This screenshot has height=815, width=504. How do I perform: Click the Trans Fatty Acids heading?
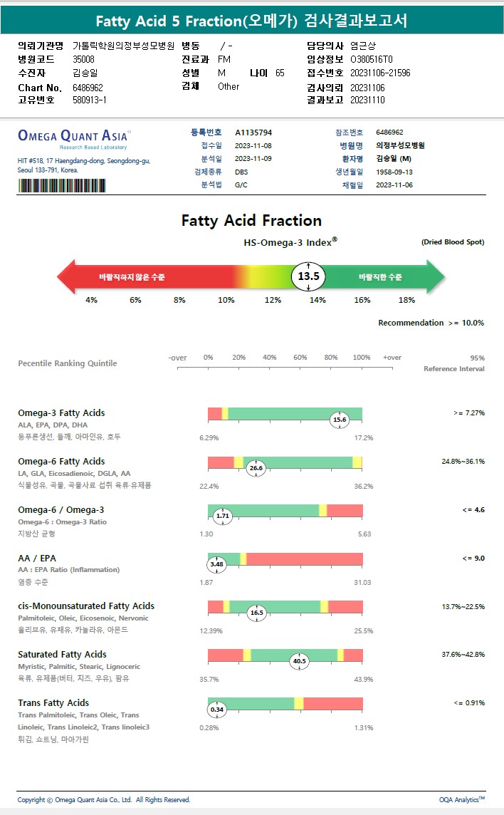click(x=53, y=702)
